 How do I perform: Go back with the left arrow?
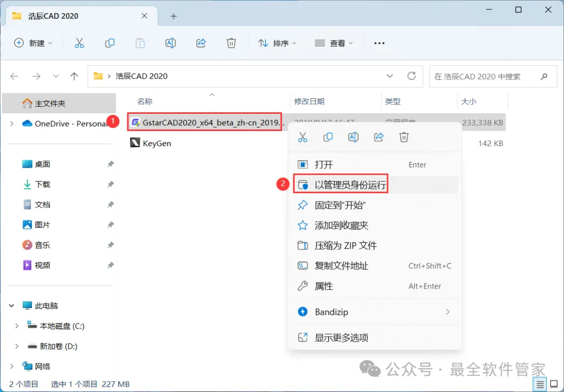coord(15,76)
